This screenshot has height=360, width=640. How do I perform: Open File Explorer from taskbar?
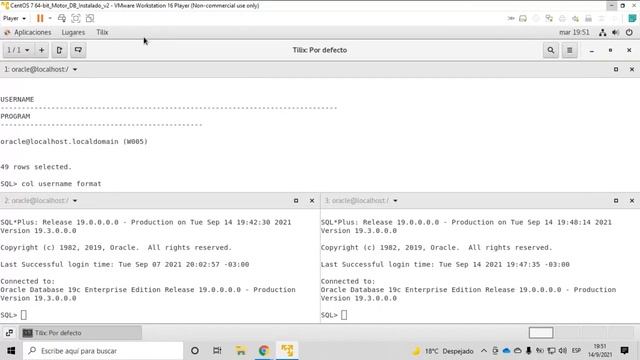(241, 351)
